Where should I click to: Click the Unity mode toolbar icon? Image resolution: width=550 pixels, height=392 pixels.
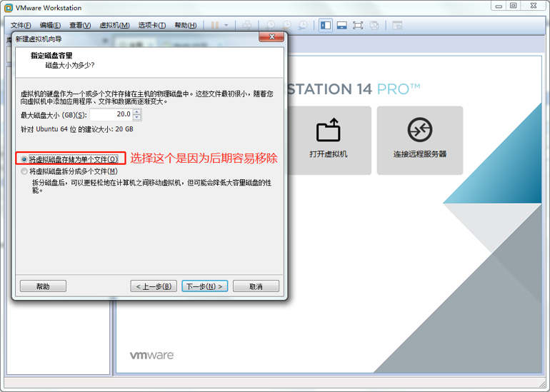[374, 25]
